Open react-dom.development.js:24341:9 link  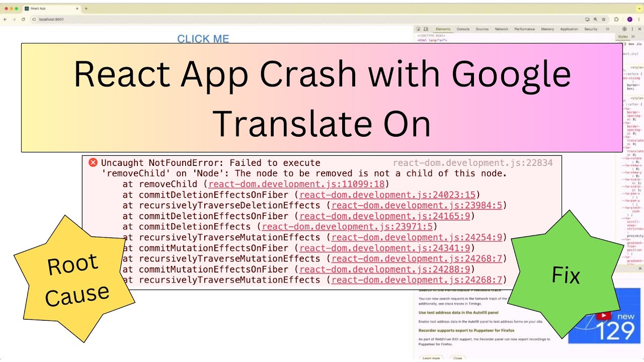(x=384, y=248)
